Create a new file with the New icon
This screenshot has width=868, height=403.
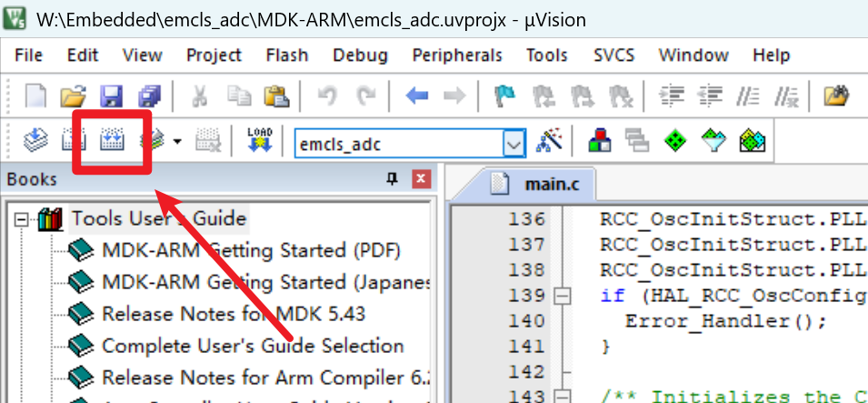pos(36,96)
